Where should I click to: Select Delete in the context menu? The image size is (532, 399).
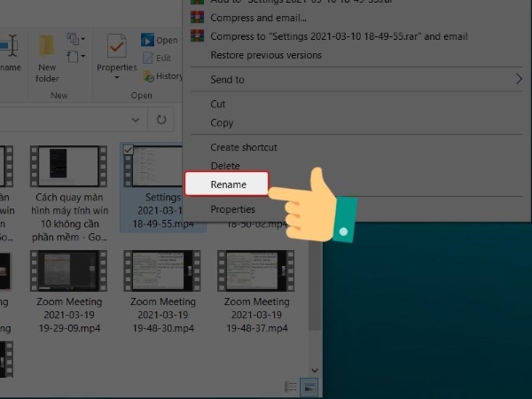tap(224, 166)
